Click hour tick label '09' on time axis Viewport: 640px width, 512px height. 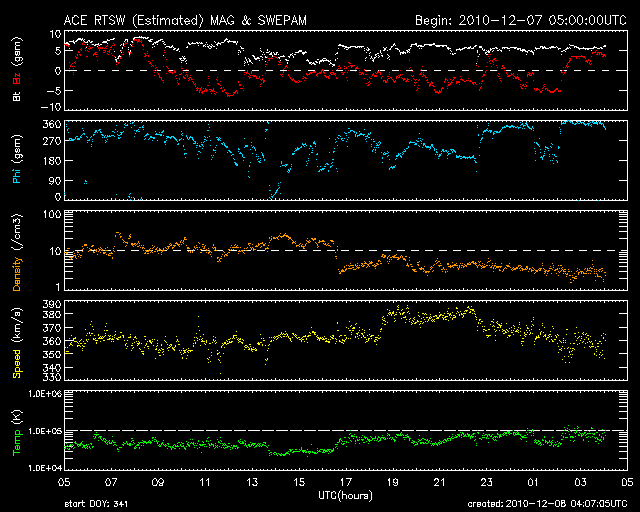coord(158,482)
